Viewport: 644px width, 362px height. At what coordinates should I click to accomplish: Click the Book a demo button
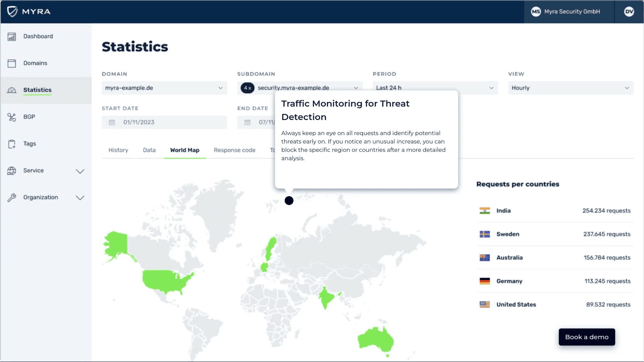[586, 337]
